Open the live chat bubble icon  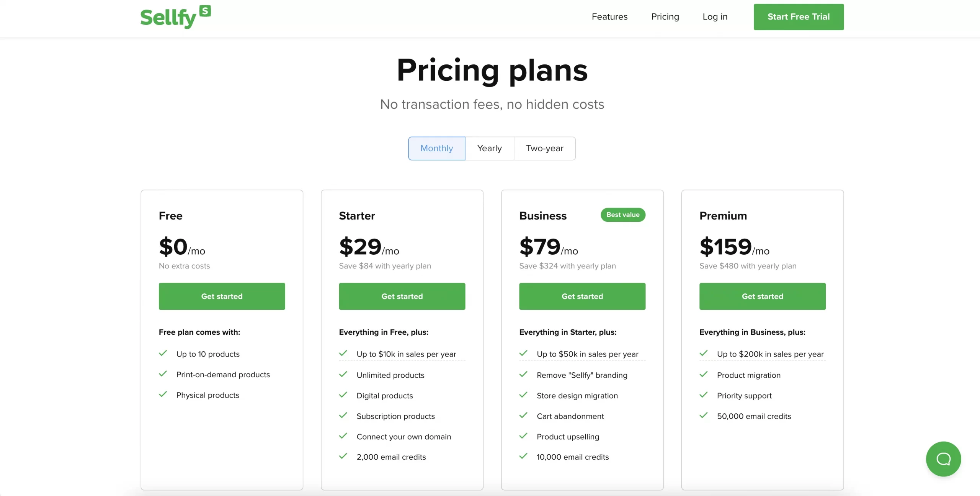(x=943, y=458)
